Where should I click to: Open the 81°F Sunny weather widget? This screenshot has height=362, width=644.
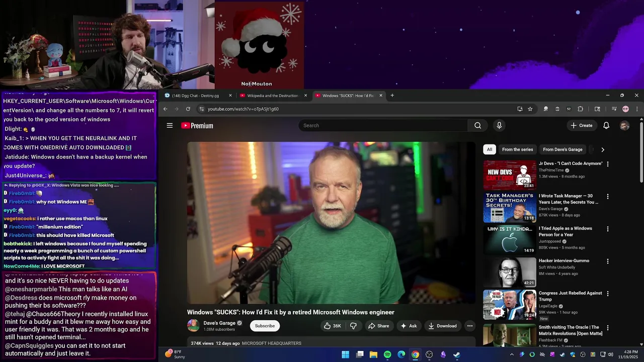click(x=176, y=354)
